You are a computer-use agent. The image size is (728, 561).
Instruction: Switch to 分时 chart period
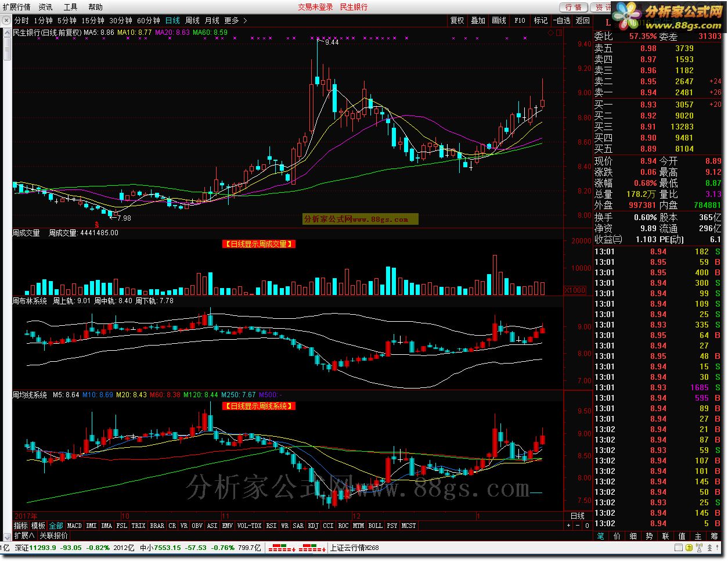(21, 20)
